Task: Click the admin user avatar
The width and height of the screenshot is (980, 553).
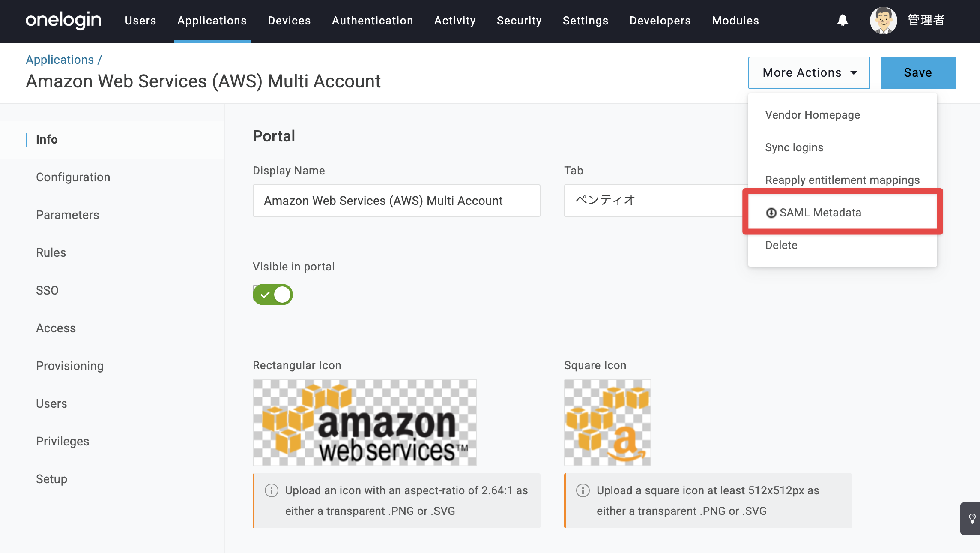Action: click(x=883, y=20)
